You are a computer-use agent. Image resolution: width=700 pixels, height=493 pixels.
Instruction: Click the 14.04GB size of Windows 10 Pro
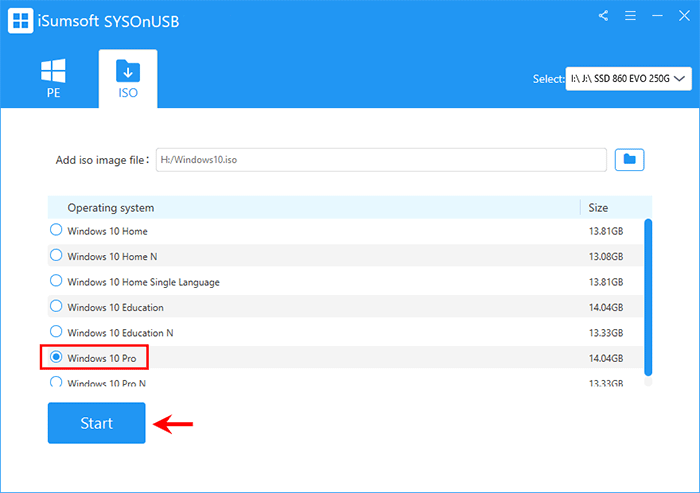(606, 359)
